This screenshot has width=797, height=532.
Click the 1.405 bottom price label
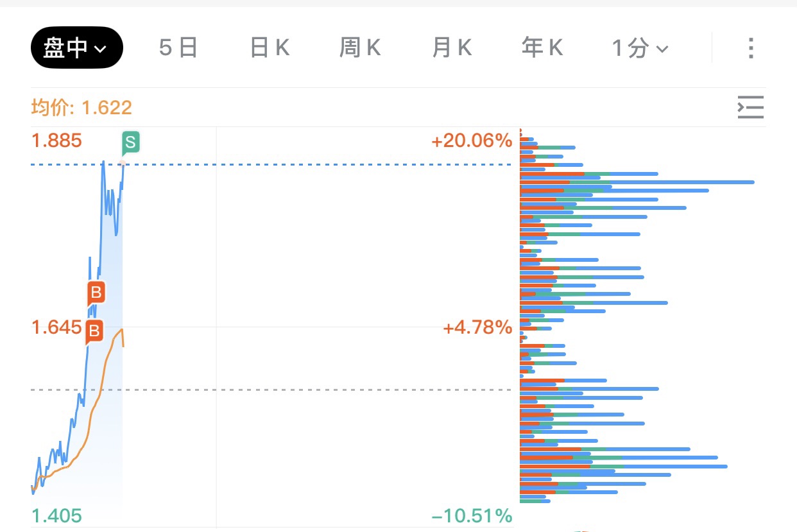click(56, 515)
